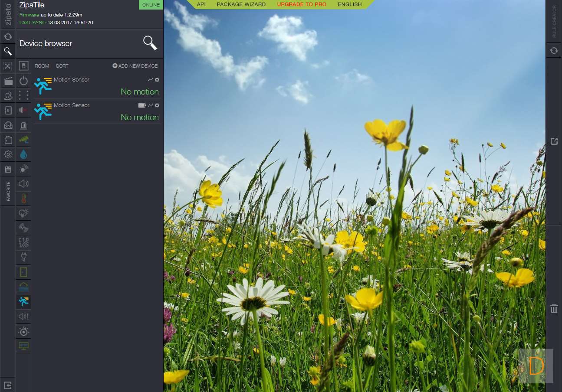The height and width of the screenshot is (392, 562).
Task: View graph icon of second Motion Sensor
Action: pyautogui.click(x=151, y=105)
